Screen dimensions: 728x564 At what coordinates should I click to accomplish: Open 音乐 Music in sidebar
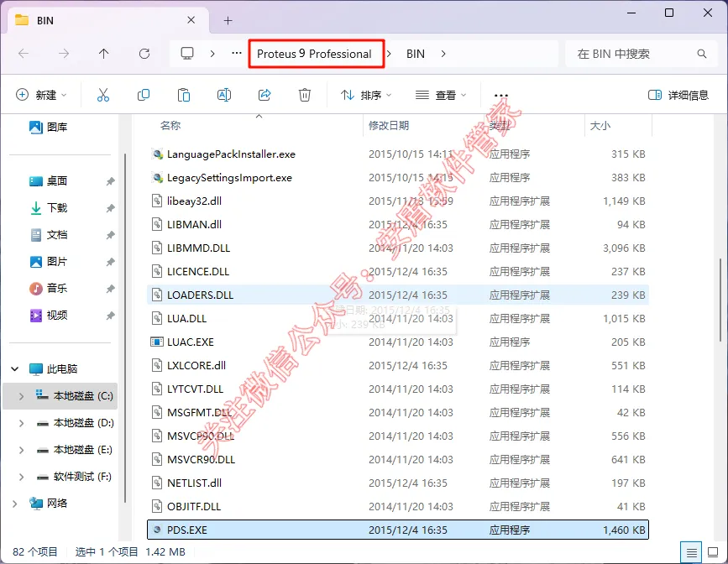point(48,289)
